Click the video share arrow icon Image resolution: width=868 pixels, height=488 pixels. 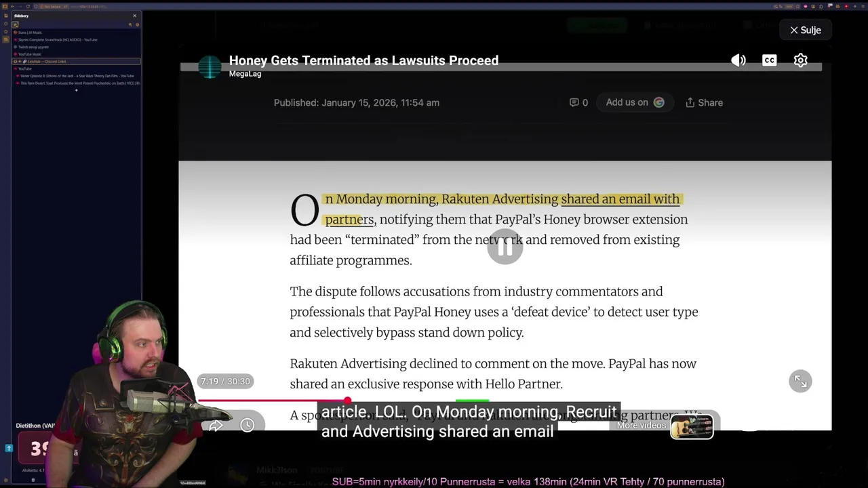216,426
